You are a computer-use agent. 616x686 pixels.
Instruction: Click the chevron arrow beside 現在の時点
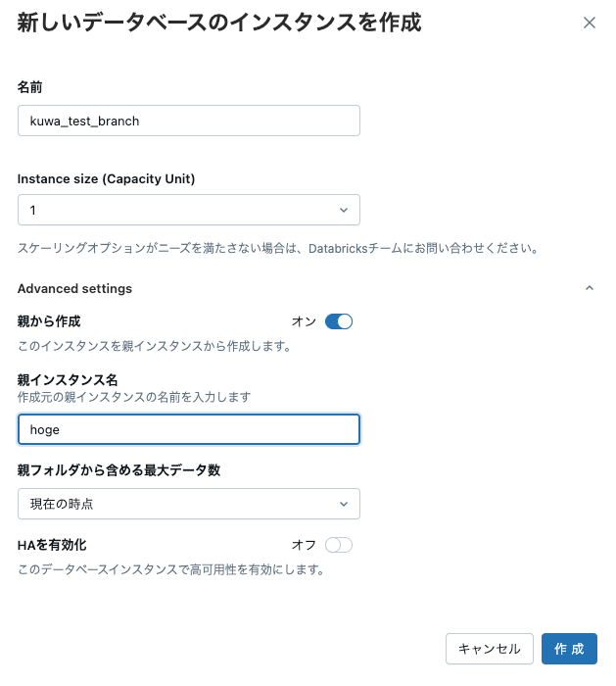click(344, 504)
